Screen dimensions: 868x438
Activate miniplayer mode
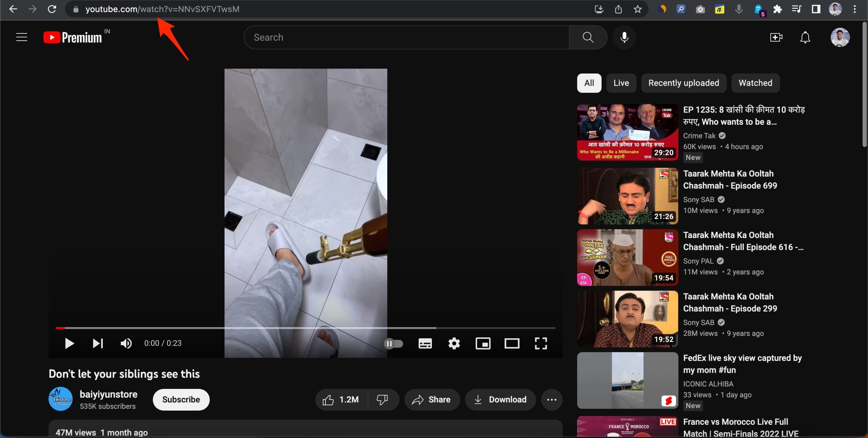coord(483,343)
